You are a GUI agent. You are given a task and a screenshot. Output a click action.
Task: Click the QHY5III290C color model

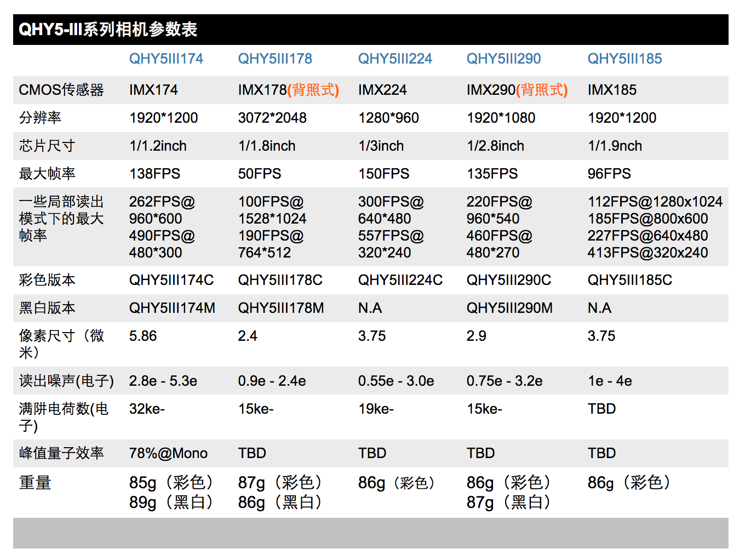(x=509, y=280)
